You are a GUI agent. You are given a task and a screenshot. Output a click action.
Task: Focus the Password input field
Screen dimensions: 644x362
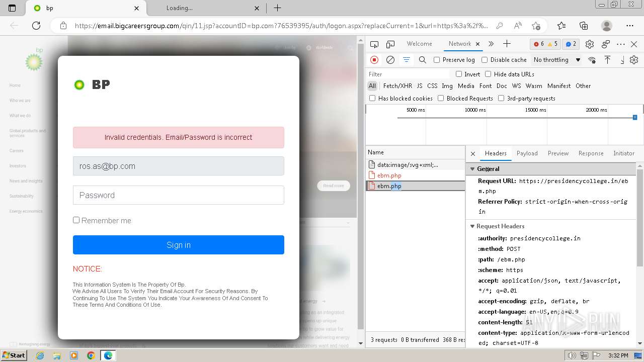pyautogui.click(x=179, y=195)
